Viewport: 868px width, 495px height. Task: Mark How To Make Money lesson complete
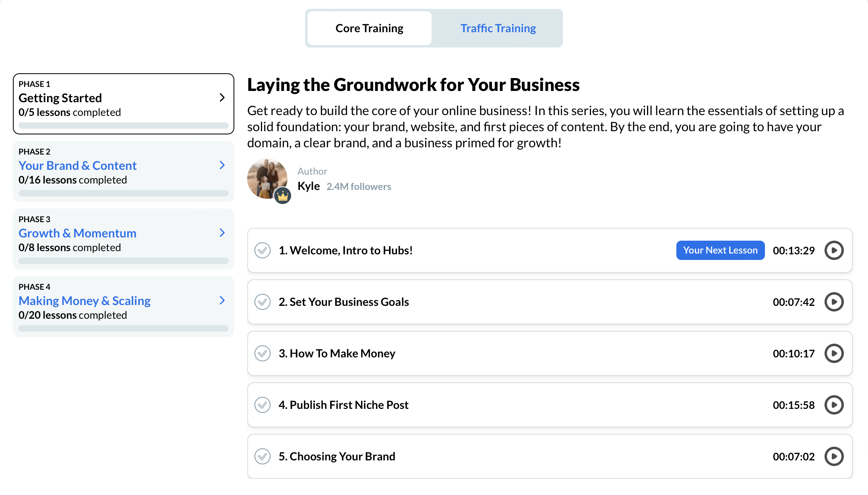pyautogui.click(x=262, y=353)
